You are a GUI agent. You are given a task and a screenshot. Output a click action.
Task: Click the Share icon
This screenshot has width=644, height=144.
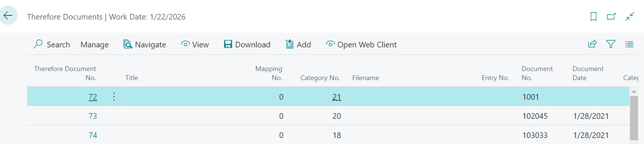point(592,44)
